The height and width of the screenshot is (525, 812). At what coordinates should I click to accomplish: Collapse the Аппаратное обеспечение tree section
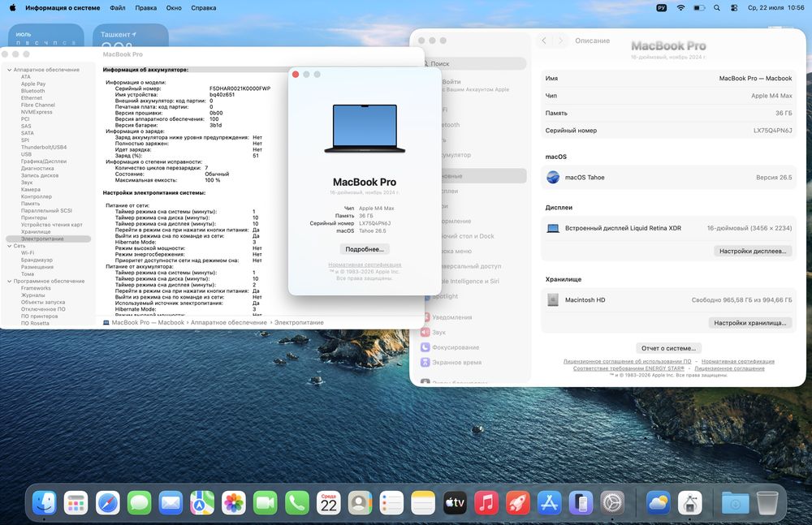(9, 70)
